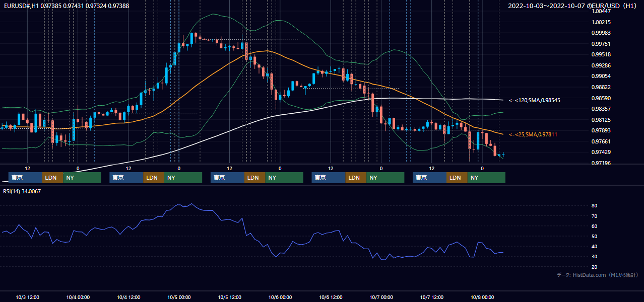This screenshot has width=644, height=302.
Task: Select the 10/5 00:00 time axis label
Action: click(179, 297)
